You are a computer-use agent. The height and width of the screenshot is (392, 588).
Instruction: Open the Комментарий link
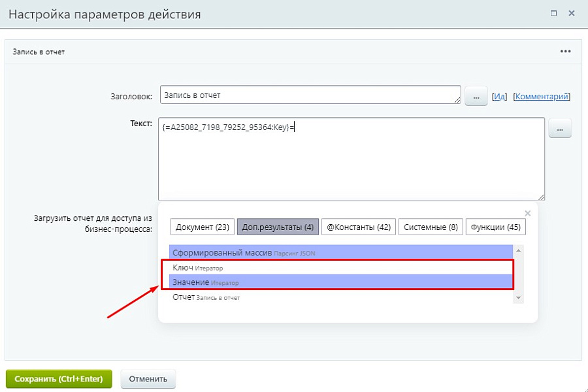pos(542,95)
